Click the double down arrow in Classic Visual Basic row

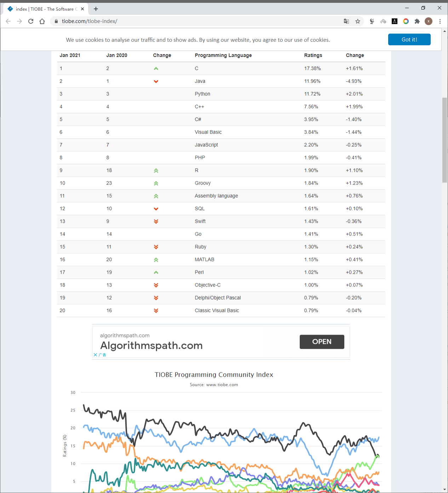(x=156, y=311)
